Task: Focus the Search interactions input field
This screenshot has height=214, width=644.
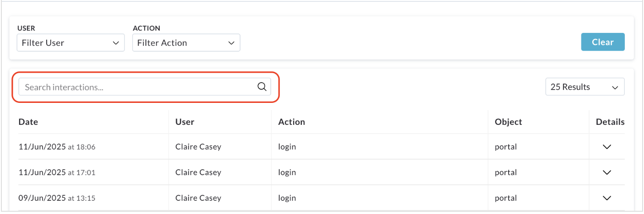Action: tap(145, 87)
